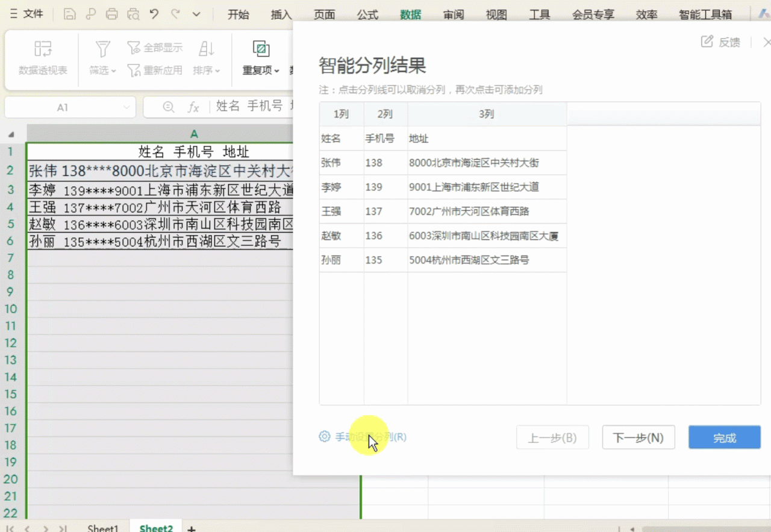Jump to last sheet navigation arrow
Viewport: 771px width, 532px height.
62,529
